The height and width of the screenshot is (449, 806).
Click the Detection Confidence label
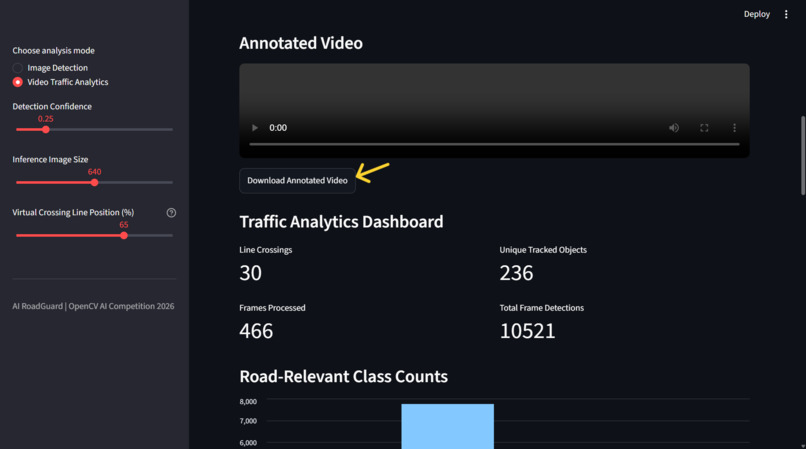[x=52, y=106]
